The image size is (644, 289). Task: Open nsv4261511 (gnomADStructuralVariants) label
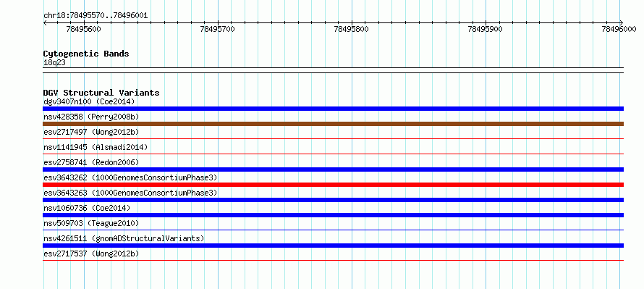coord(124,238)
